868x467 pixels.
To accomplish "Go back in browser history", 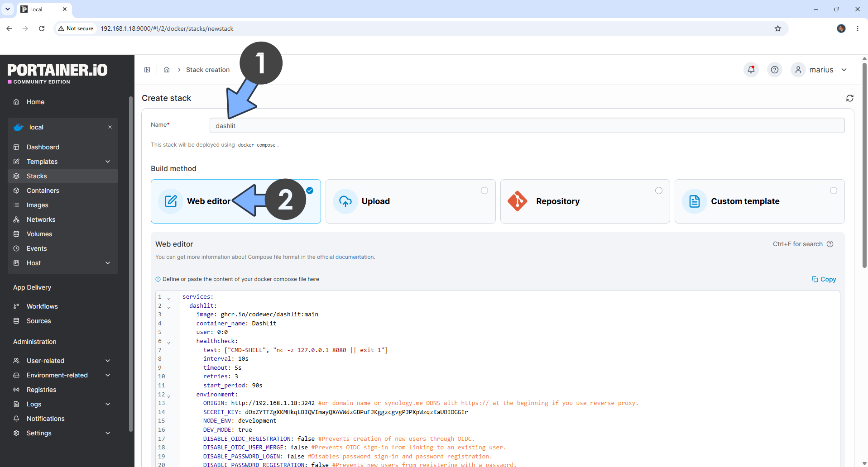I will (9, 29).
